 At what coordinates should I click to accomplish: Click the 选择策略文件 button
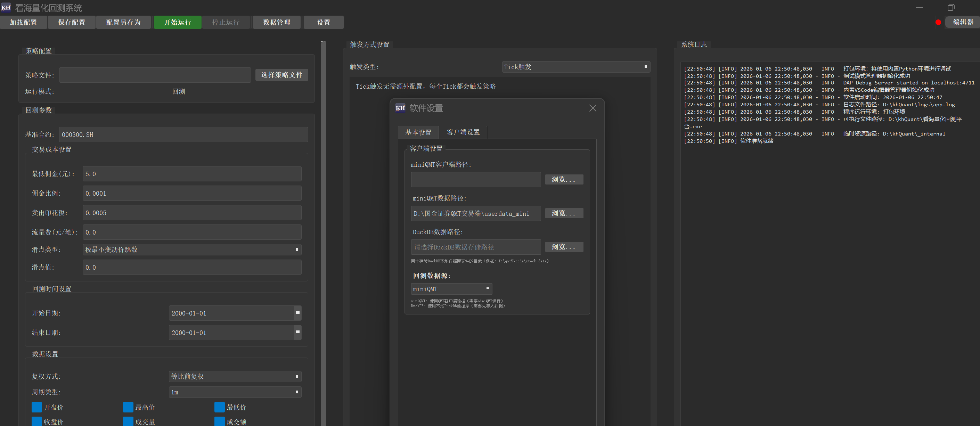(281, 75)
